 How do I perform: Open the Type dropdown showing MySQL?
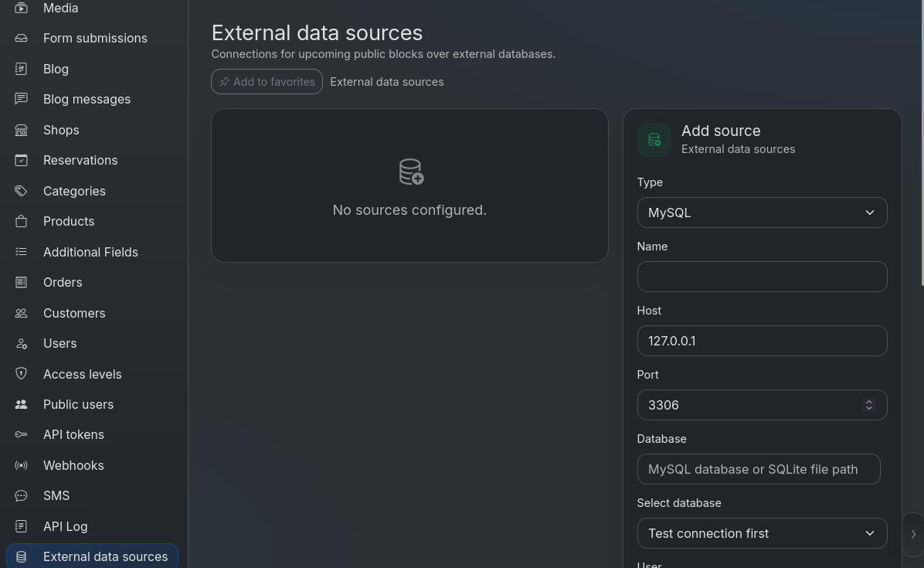click(x=762, y=213)
